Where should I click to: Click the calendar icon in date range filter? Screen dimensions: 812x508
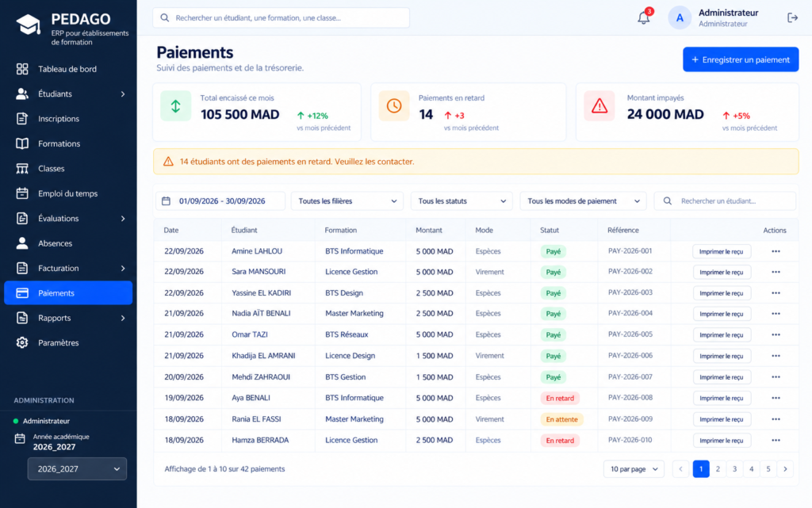coord(166,201)
